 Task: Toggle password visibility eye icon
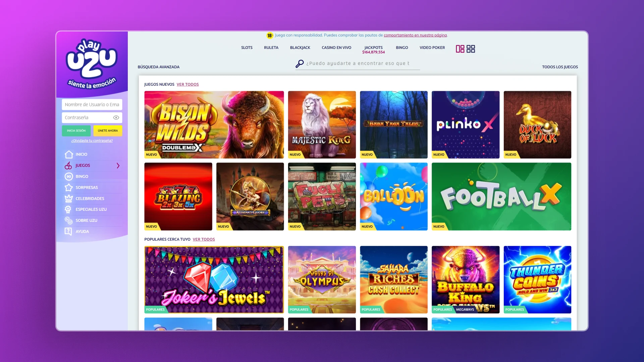(x=116, y=118)
